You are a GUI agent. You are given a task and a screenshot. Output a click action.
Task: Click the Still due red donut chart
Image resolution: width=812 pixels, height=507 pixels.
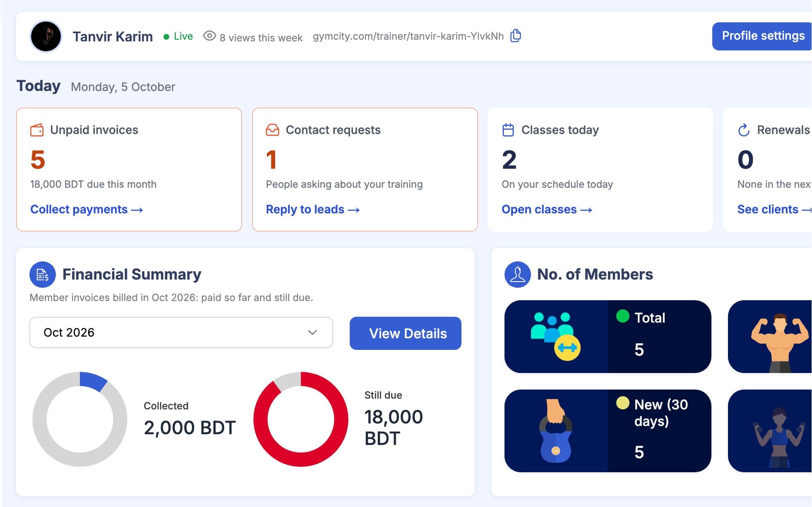[x=301, y=419]
